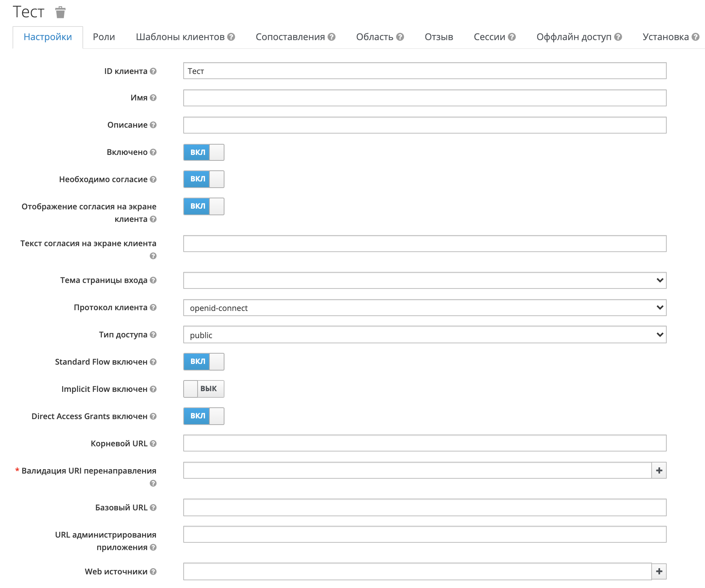
Task: Click plus icon for Валидация URI перенаправления
Action: pos(659,470)
